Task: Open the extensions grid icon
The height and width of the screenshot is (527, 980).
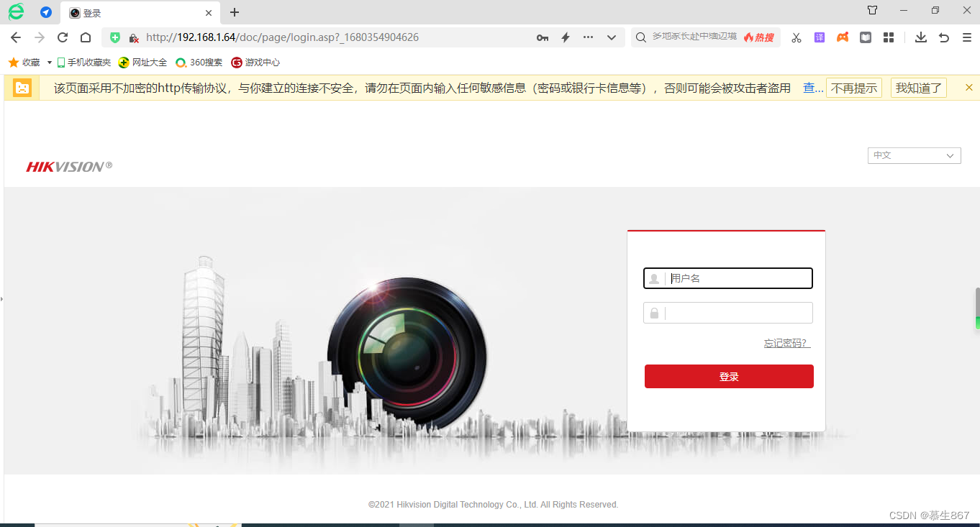Action: pyautogui.click(x=889, y=37)
